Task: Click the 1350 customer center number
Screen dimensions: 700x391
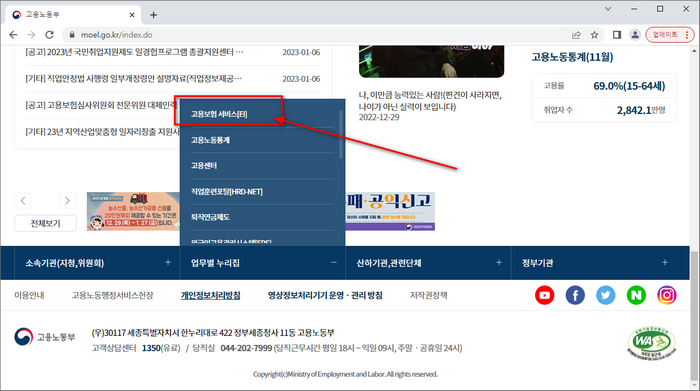Action: (x=151, y=348)
